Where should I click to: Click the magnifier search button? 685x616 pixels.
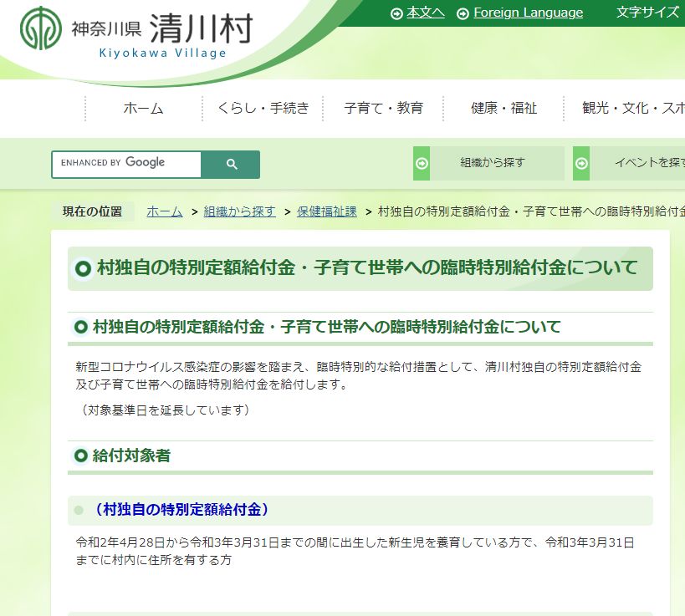click(231, 164)
